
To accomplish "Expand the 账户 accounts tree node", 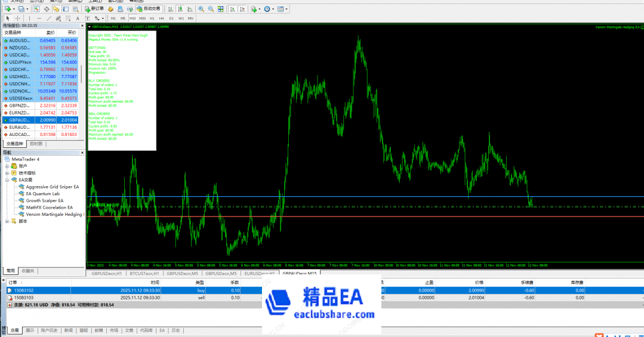I will (x=7, y=166).
